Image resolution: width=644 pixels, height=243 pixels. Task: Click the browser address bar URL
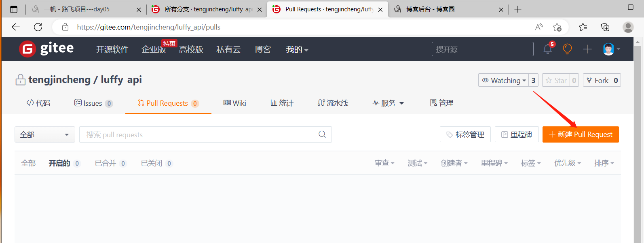[x=149, y=27]
